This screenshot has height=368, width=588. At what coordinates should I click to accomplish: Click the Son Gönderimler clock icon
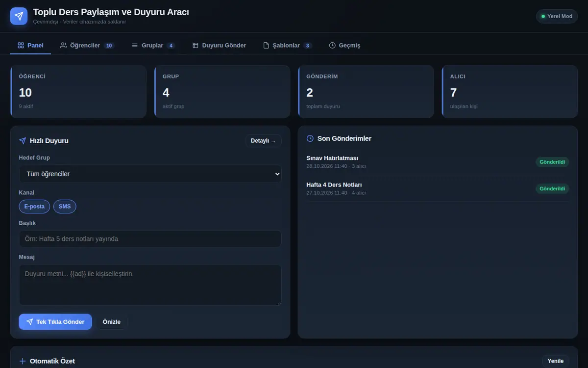(x=310, y=138)
